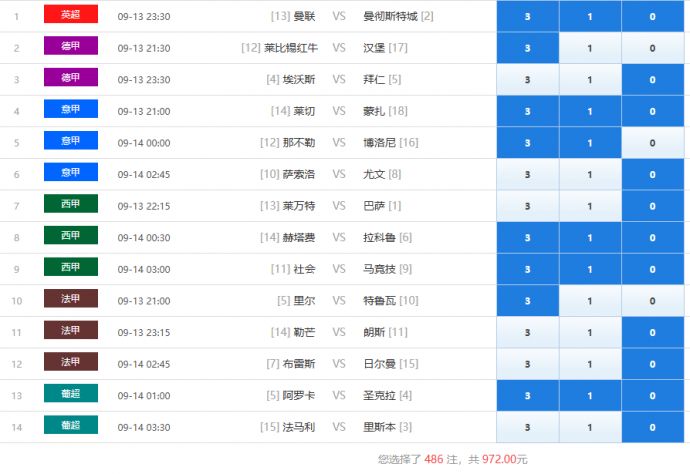Toggle the 0 cell for 社会 vs 马竞技
This screenshot has width=690, height=474.
pyautogui.click(x=653, y=269)
